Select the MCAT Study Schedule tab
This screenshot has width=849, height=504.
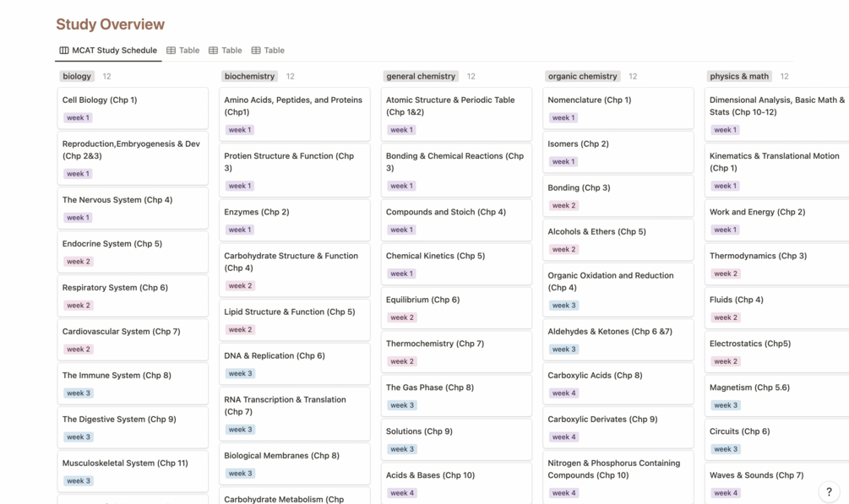click(x=108, y=51)
